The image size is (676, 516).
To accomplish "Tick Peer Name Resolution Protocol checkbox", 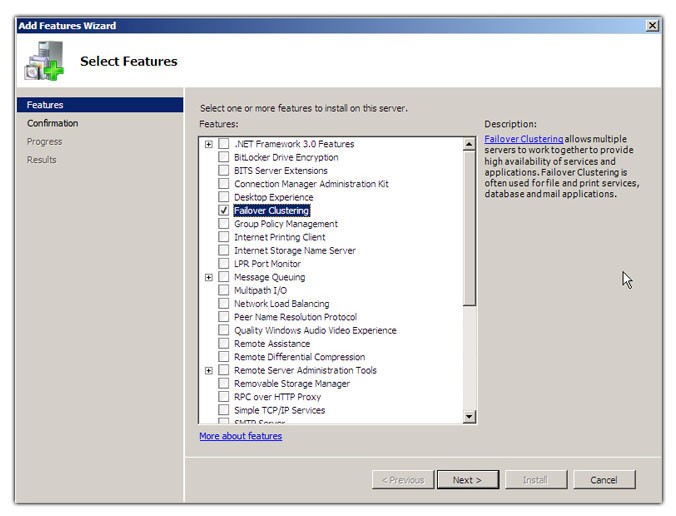I will [x=223, y=316].
